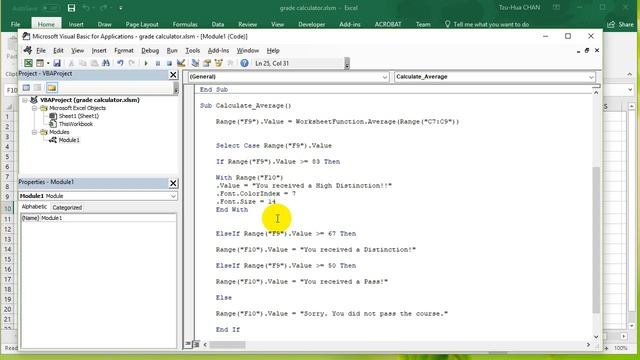640x360 pixels.
Task: Click the Reset stop icon
Action: (169, 63)
